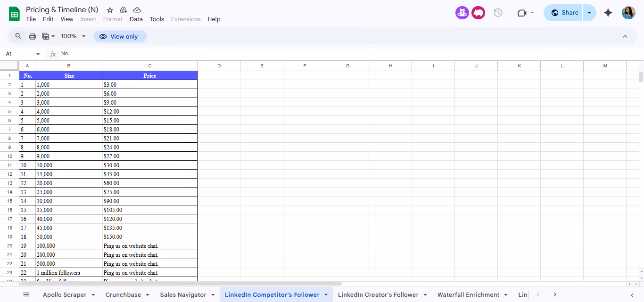644x302 pixels.
Task: Switch to LinkedIn Creator's Follower sheet
Action: (378, 295)
